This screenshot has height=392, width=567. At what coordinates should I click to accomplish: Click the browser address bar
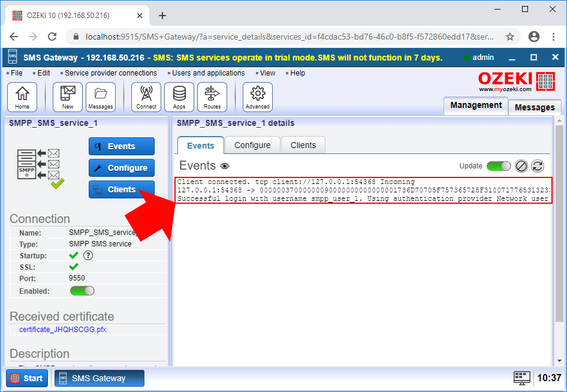pos(289,37)
